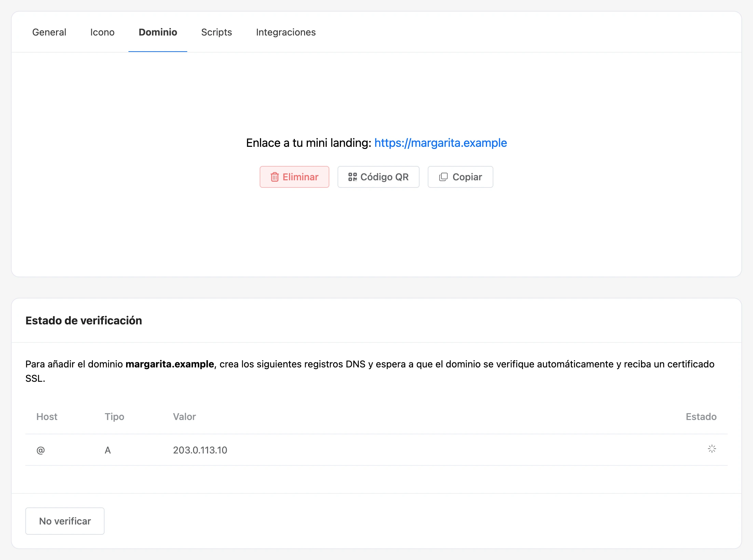Click the trash icon in Eliminar
Viewport: 753px width, 560px height.
[x=275, y=177]
